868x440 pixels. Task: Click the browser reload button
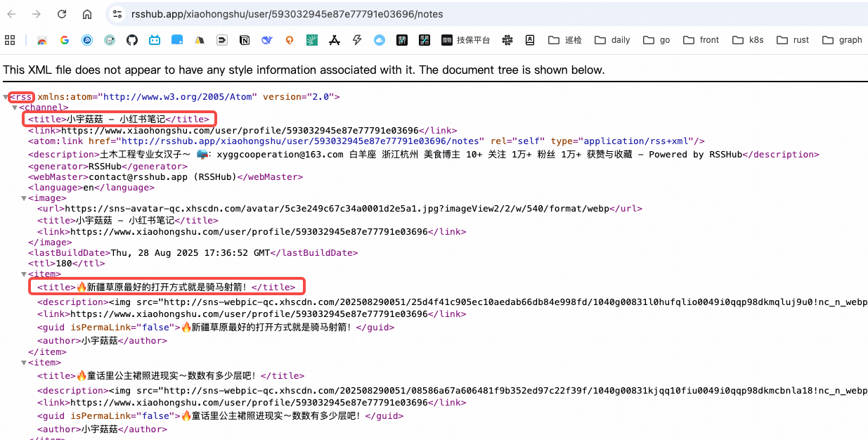tap(62, 14)
